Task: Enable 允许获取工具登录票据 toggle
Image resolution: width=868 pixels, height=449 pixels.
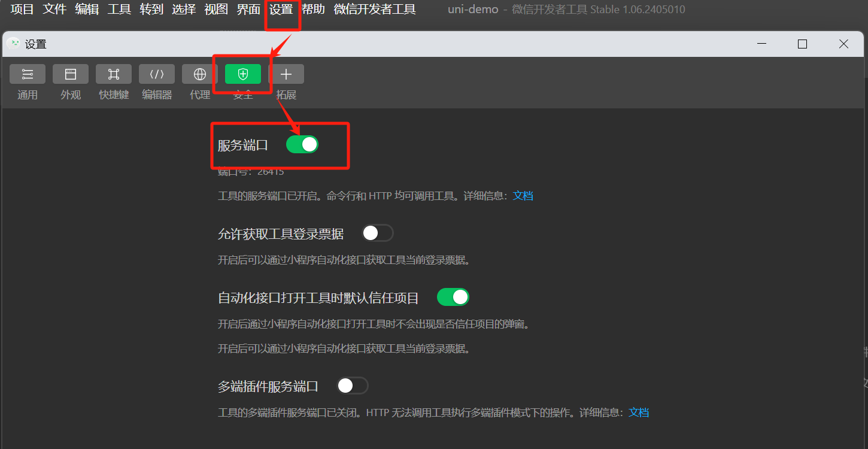Action: point(378,233)
